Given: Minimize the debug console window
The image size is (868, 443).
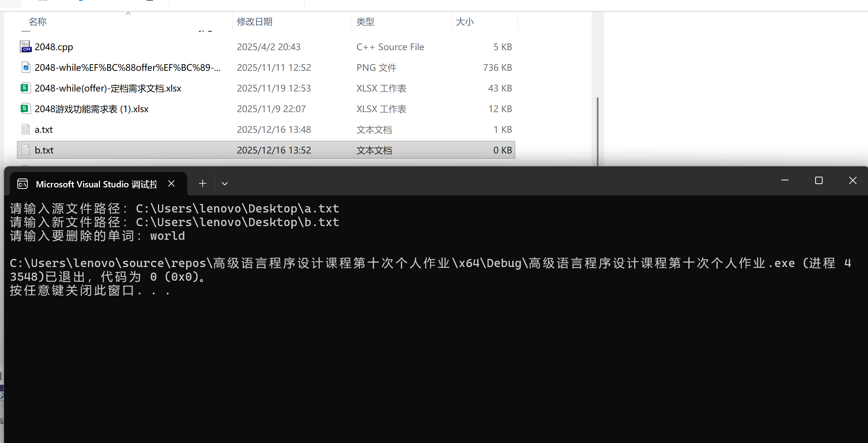Looking at the screenshot, I should (785, 180).
